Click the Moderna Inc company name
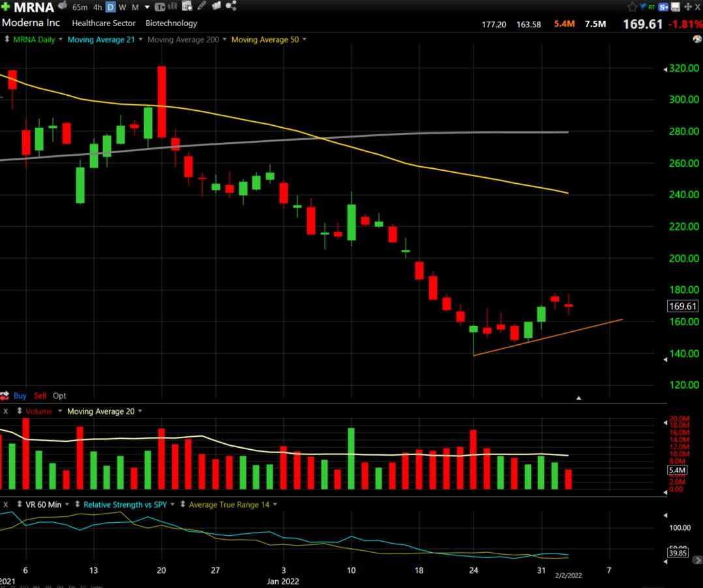The image size is (703, 588). (x=31, y=23)
